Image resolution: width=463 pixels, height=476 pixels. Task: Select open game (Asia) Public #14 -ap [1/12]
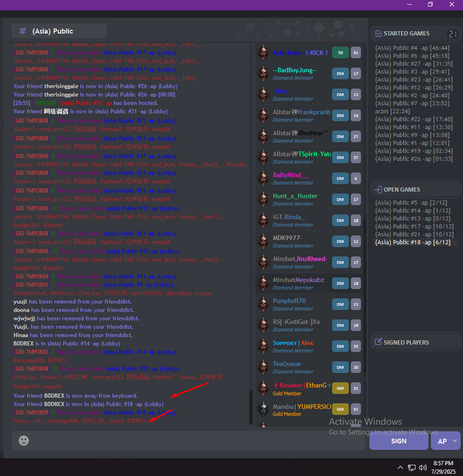click(x=413, y=210)
